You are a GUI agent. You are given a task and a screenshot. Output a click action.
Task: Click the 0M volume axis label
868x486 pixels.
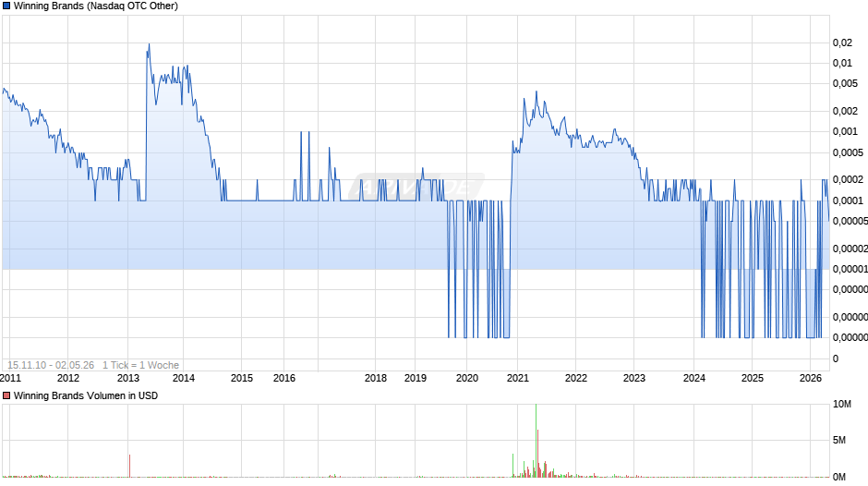coord(839,477)
